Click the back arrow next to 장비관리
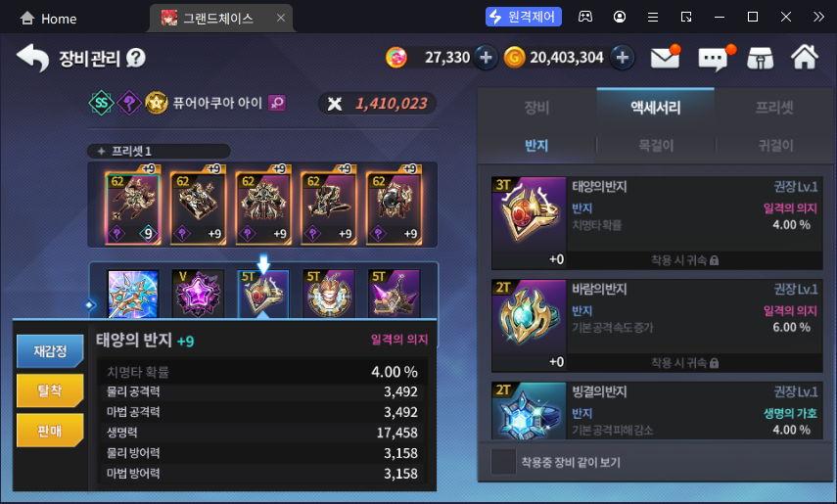The image size is (837, 504). pos(32,58)
